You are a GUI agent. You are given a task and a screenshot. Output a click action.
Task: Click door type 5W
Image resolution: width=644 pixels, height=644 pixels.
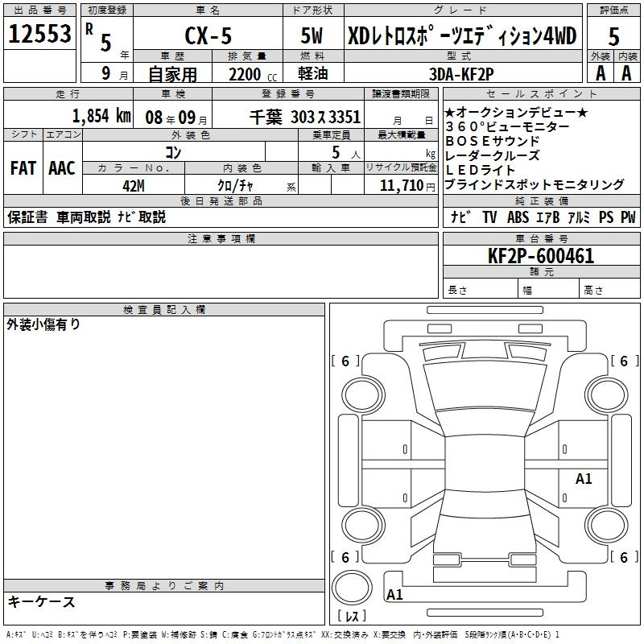click(312, 35)
